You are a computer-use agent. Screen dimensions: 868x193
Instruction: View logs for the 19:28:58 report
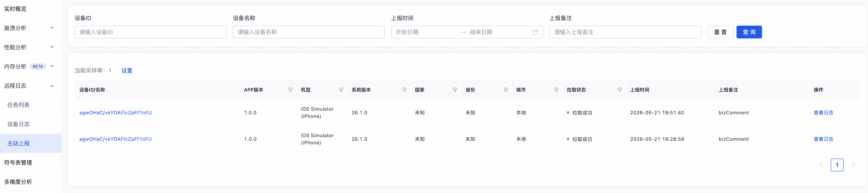click(x=823, y=139)
